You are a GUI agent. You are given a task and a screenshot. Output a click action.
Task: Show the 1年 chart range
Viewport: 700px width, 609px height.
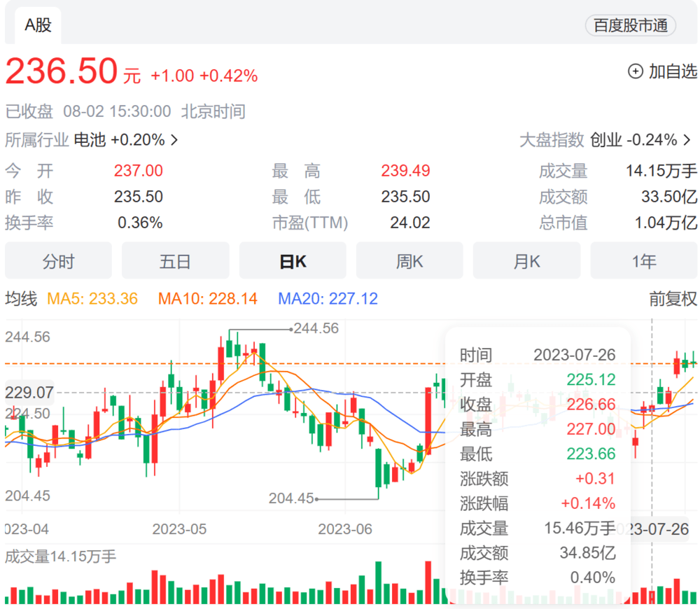click(643, 261)
